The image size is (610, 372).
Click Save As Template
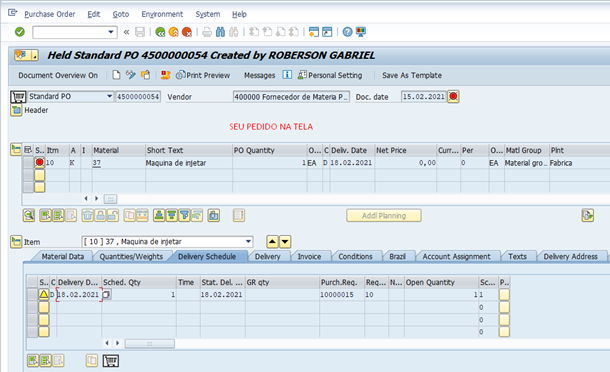pos(412,75)
